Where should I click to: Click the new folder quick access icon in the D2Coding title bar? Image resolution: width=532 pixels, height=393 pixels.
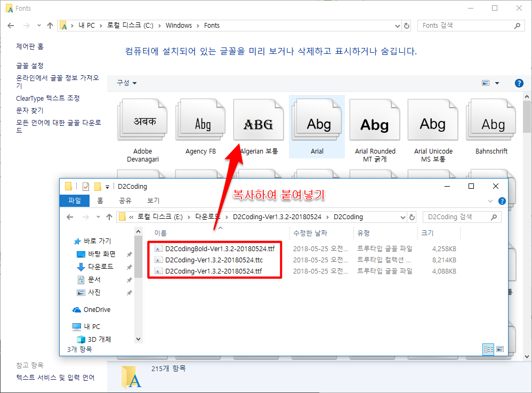click(98, 186)
